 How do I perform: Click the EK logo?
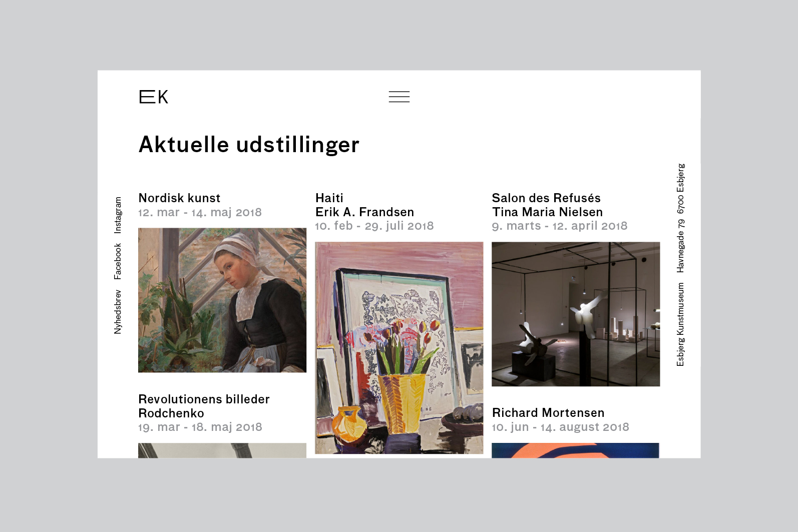(x=154, y=97)
